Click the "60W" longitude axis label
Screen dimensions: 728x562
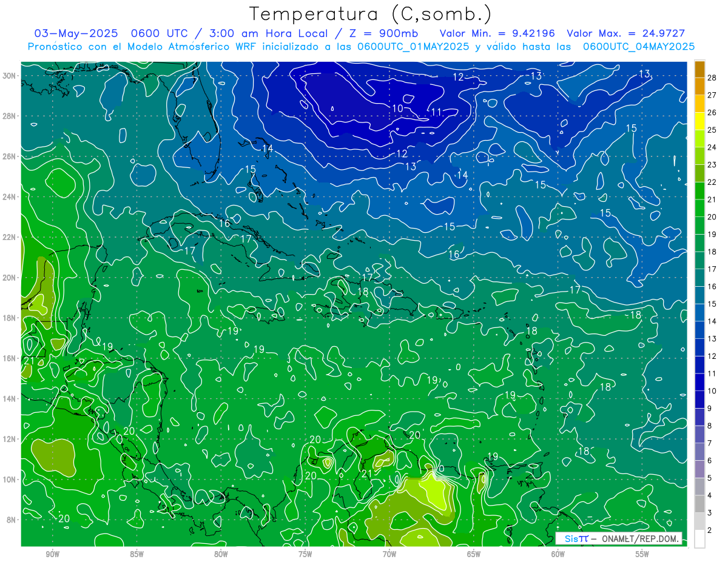tap(558, 554)
